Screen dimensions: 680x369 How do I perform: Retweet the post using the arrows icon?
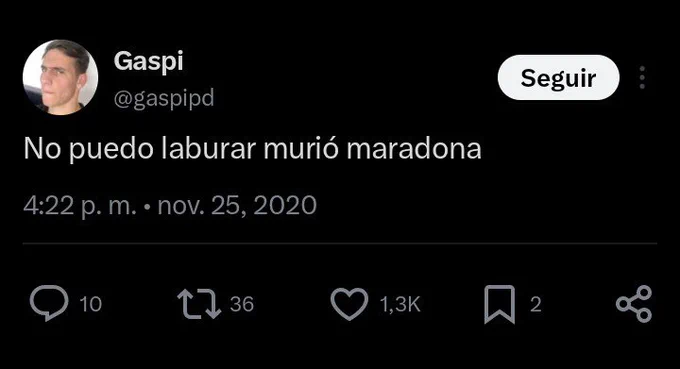(x=199, y=304)
